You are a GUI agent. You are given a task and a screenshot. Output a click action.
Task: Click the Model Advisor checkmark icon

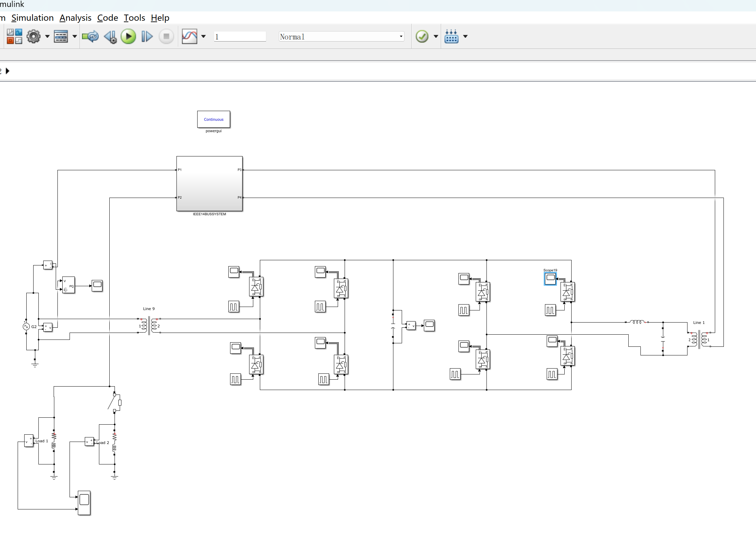(422, 36)
